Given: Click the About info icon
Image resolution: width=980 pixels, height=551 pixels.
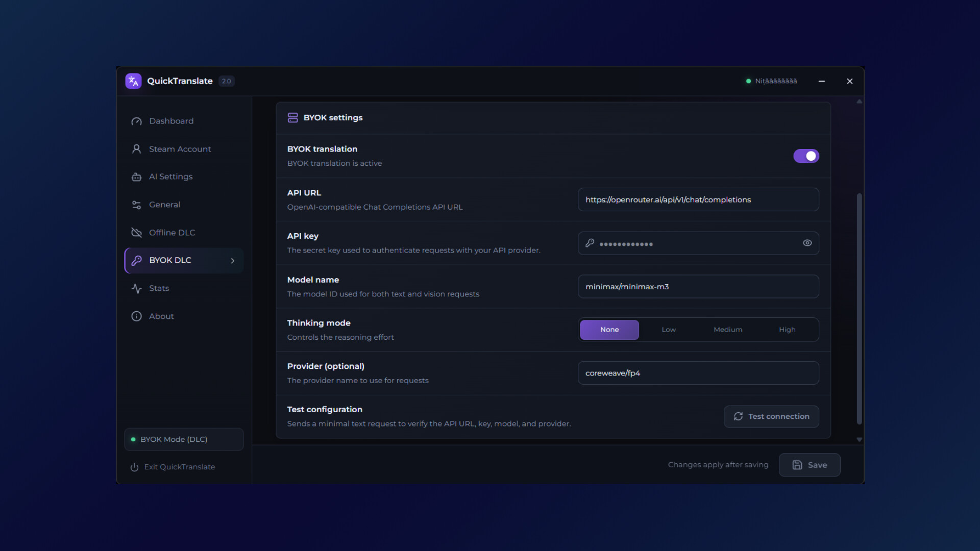Looking at the screenshot, I should 136,316.
